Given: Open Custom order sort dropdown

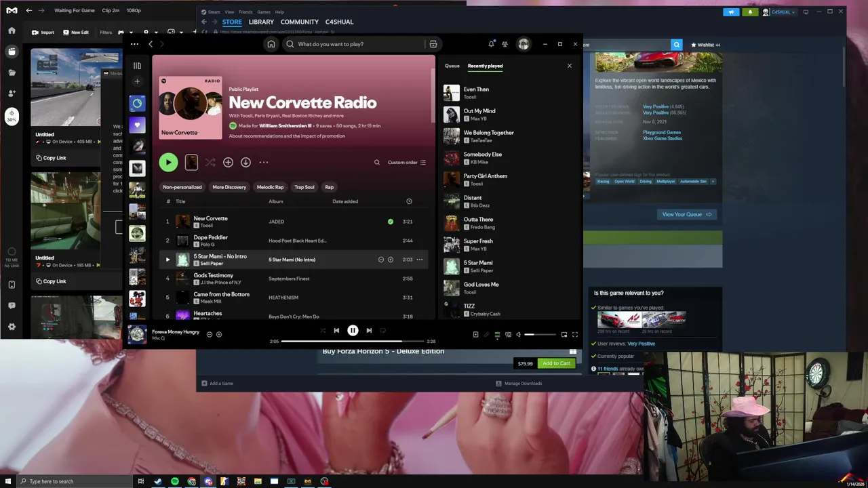Looking at the screenshot, I should coord(407,162).
